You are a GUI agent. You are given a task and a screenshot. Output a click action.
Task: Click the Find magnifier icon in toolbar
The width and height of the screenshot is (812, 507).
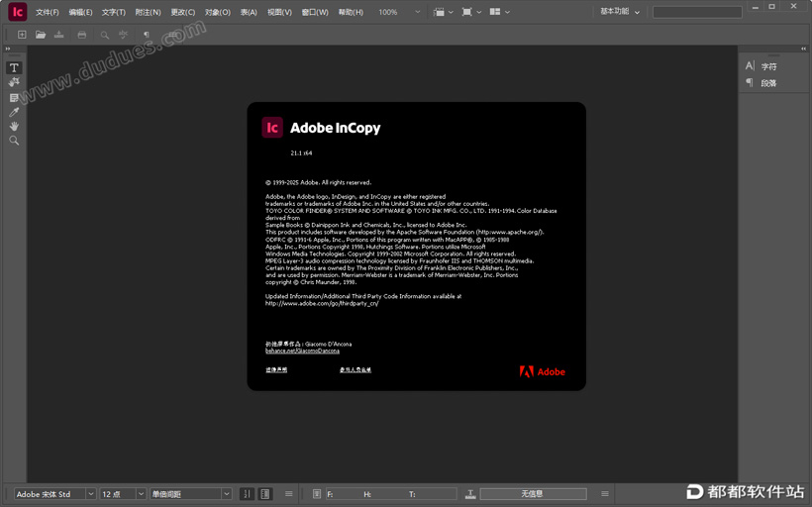pos(105,35)
